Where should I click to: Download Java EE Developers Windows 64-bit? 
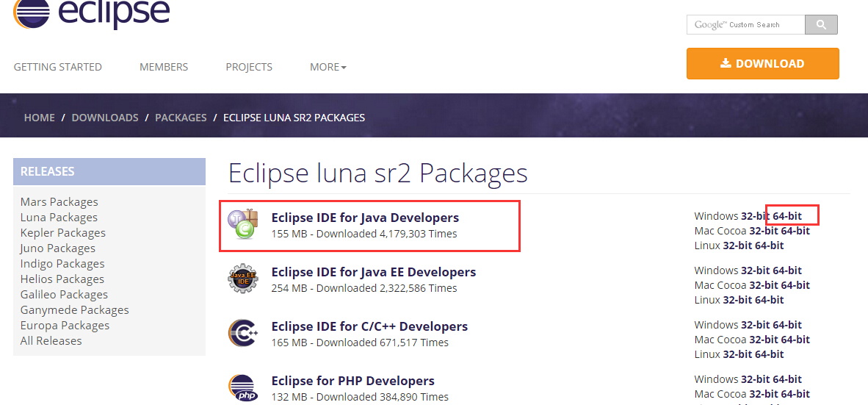(x=787, y=270)
